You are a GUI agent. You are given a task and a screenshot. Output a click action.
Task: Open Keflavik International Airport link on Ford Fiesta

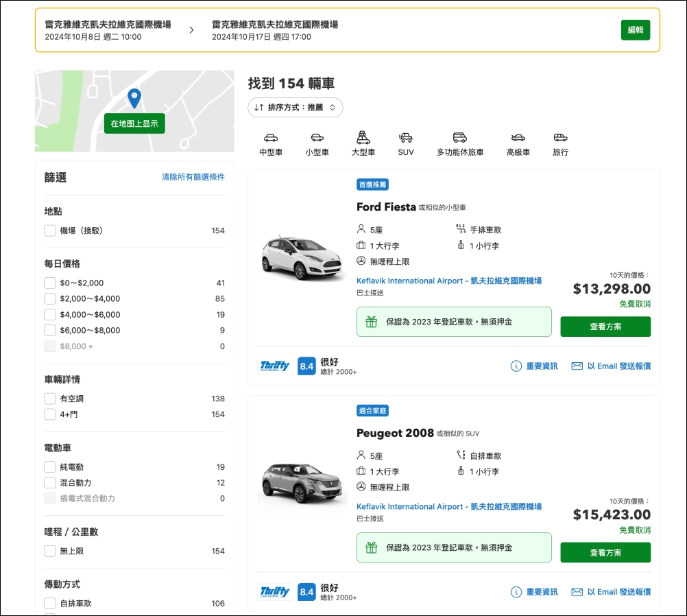pyautogui.click(x=449, y=281)
